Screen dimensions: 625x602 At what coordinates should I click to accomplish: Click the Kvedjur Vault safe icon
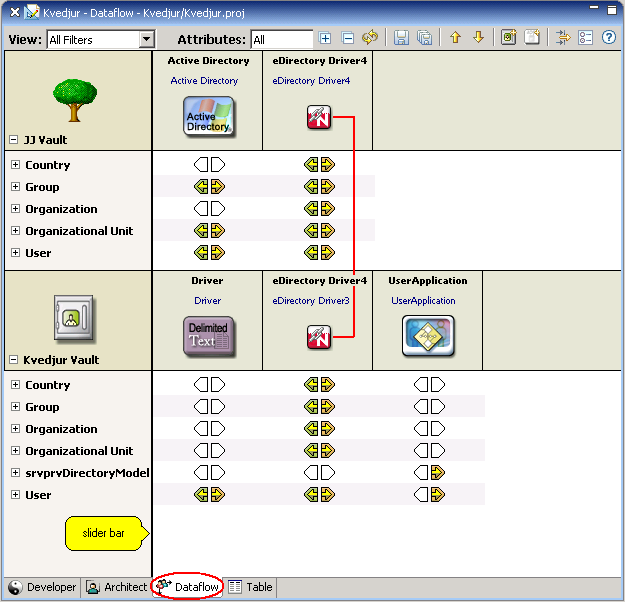(x=74, y=319)
